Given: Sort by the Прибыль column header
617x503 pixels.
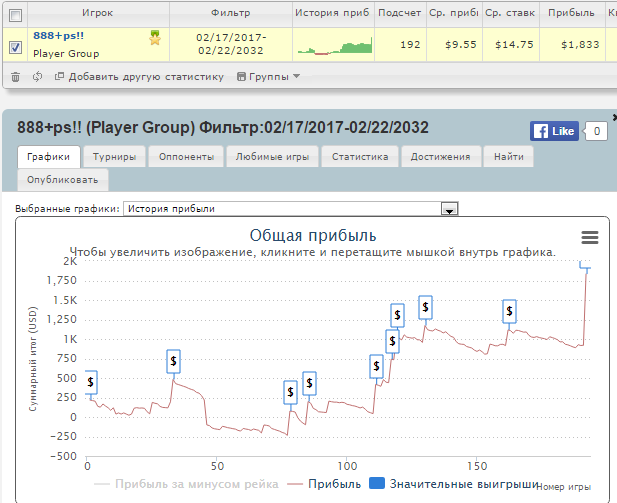Looking at the screenshot, I should [x=572, y=14].
